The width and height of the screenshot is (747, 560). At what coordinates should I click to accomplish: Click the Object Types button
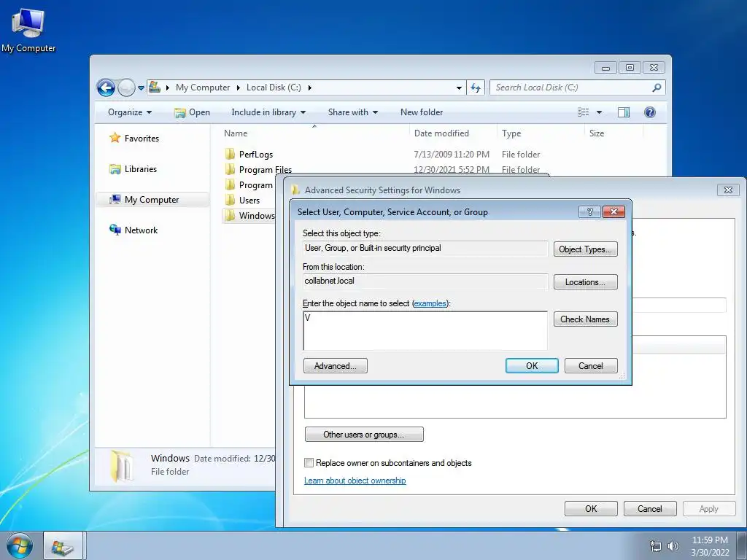pos(585,249)
